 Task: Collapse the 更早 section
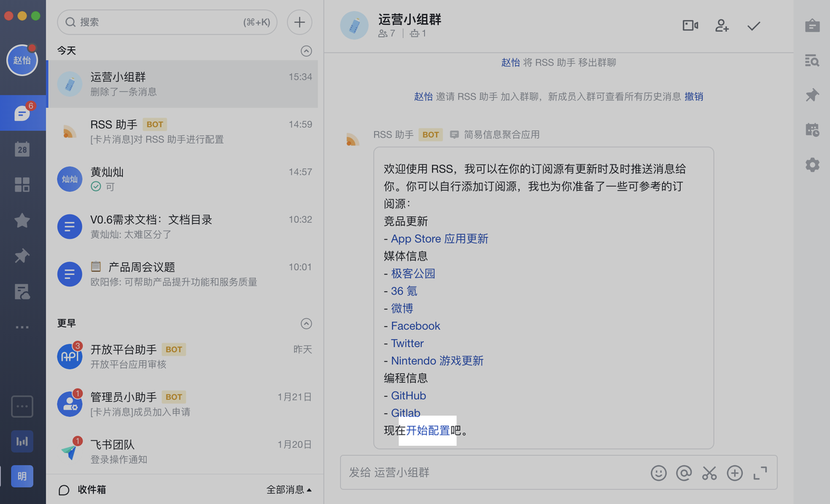click(x=306, y=324)
